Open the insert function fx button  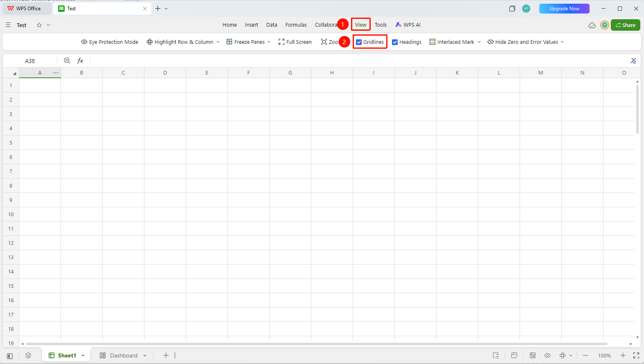click(x=80, y=61)
